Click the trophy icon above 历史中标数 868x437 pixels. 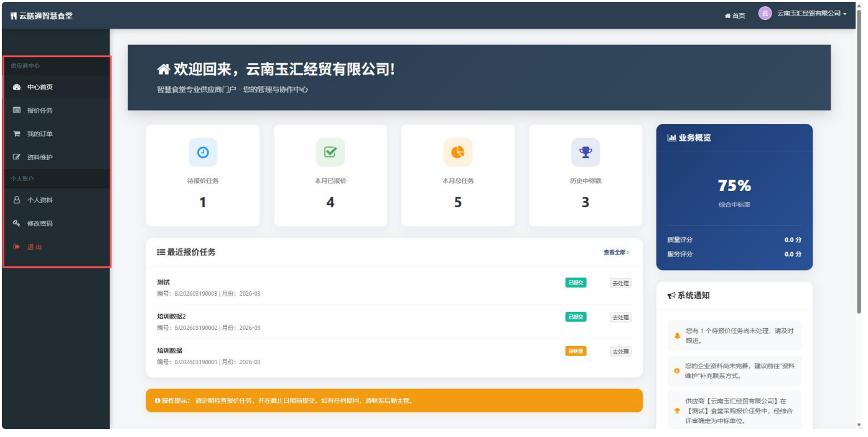click(x=586, y=153)
